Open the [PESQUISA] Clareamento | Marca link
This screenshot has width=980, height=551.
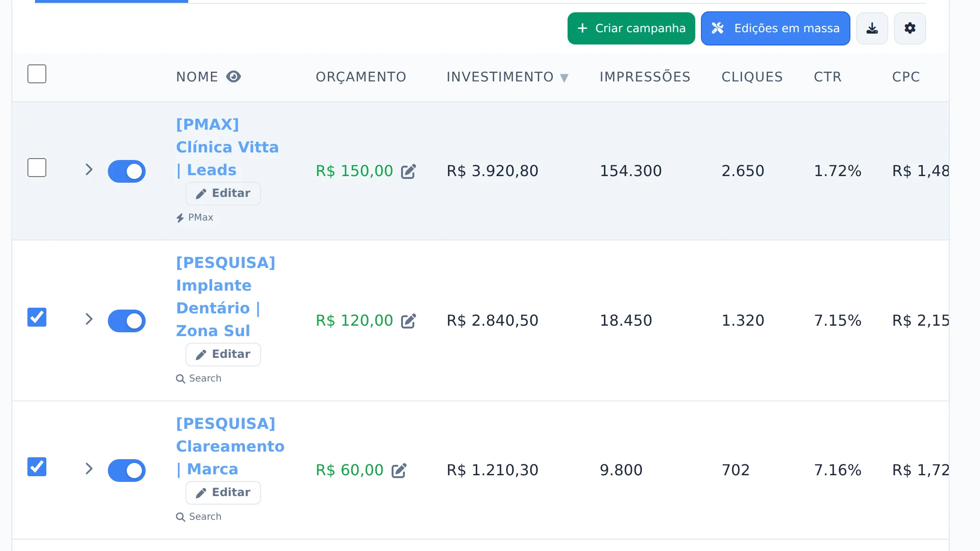230,446
